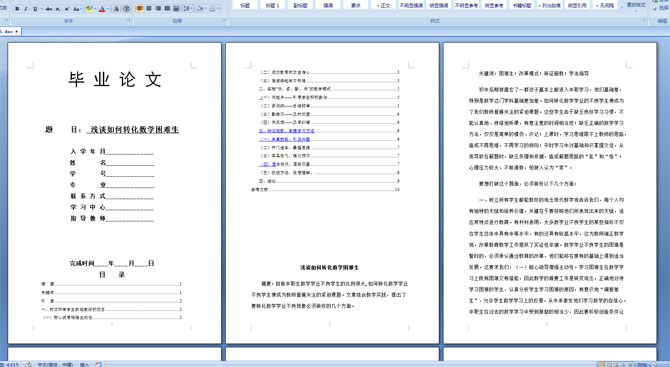This screenshot has height=367, width=670.
Task: Center align the paragraph
Action: click(x=149, y=8)
